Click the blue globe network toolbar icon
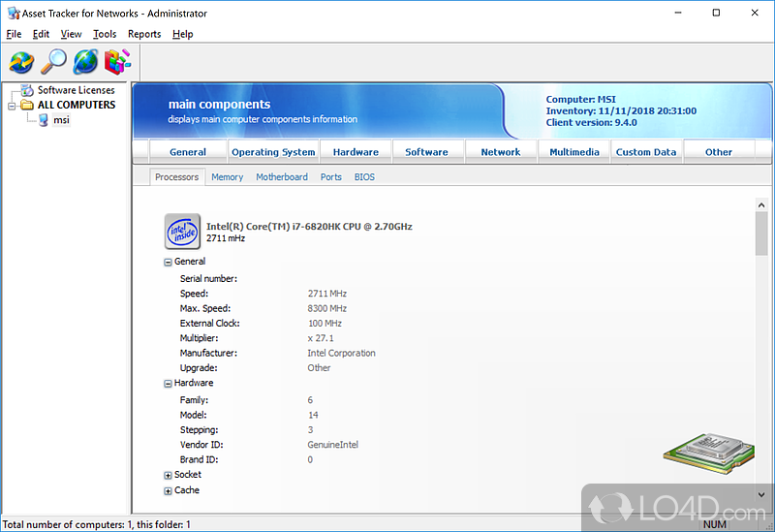Viewport: 775px width, 532px height. click(x=85, y=62)
